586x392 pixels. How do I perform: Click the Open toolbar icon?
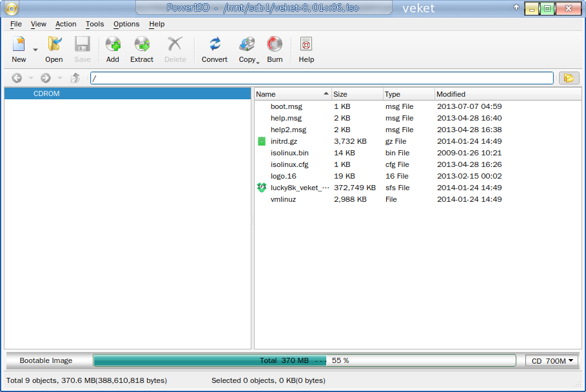(x=54, y=44)
